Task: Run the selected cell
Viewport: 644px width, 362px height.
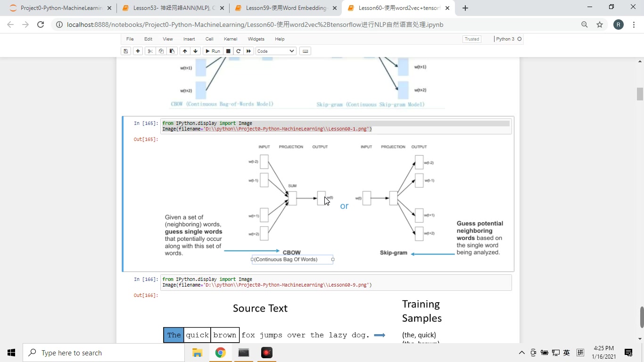Action: coord(213,51)
